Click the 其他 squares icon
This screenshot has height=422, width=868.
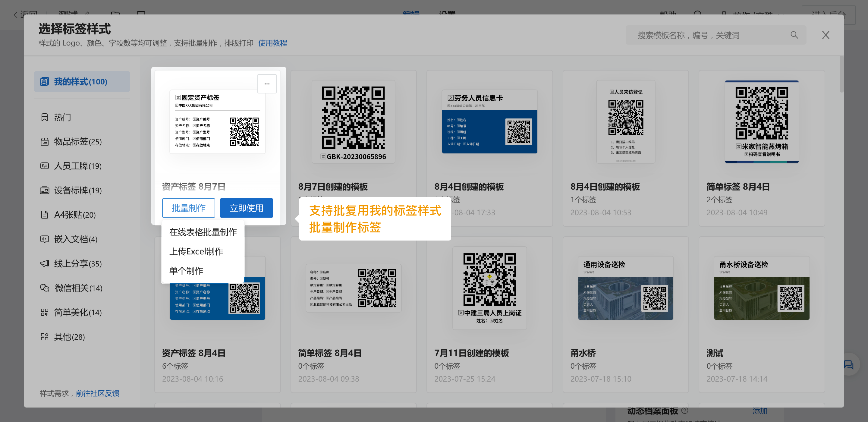tap(45, 337)
